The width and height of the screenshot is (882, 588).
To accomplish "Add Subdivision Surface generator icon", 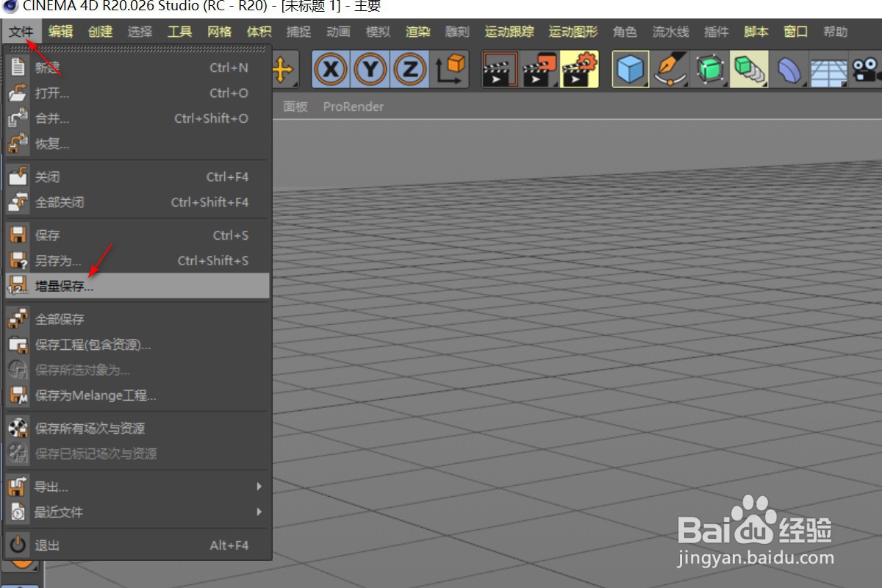I will point(710,70).
